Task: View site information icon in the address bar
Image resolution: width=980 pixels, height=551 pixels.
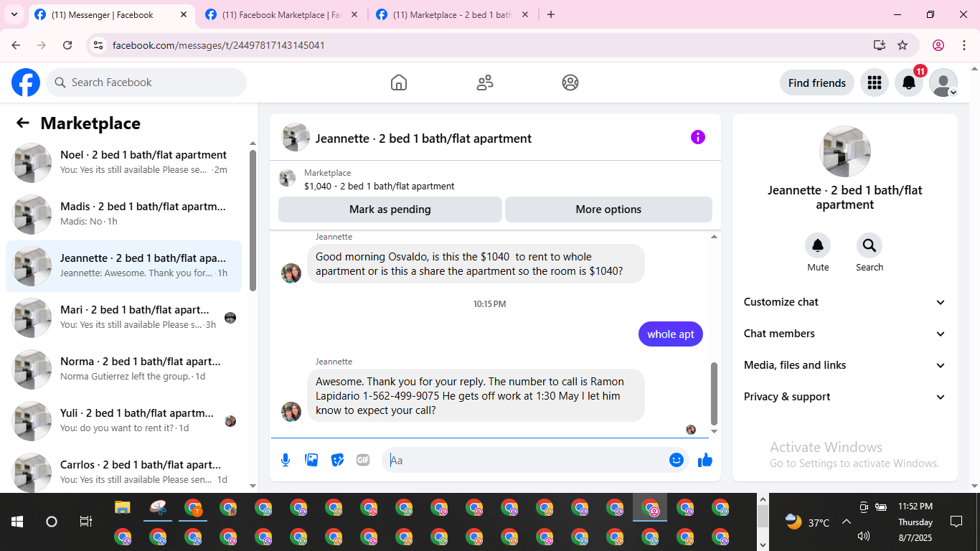Action: click(x=99, y=45)
